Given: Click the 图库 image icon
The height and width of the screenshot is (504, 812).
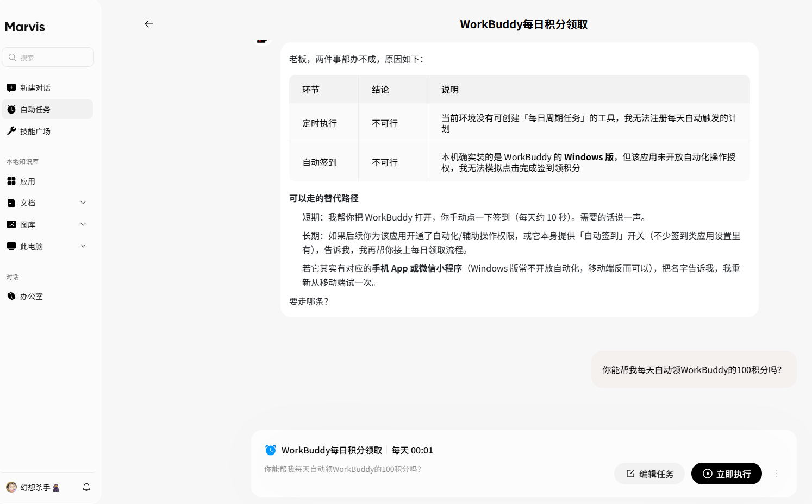Looking at the screenshot, I should 11,224.
